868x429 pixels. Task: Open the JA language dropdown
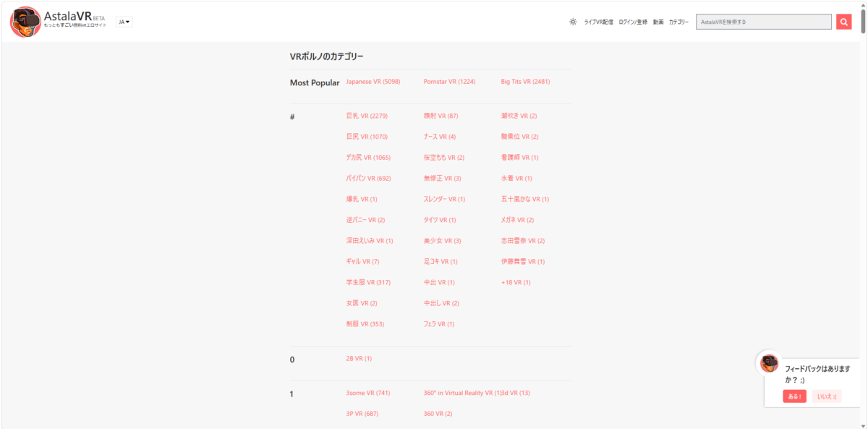[124, 22]
